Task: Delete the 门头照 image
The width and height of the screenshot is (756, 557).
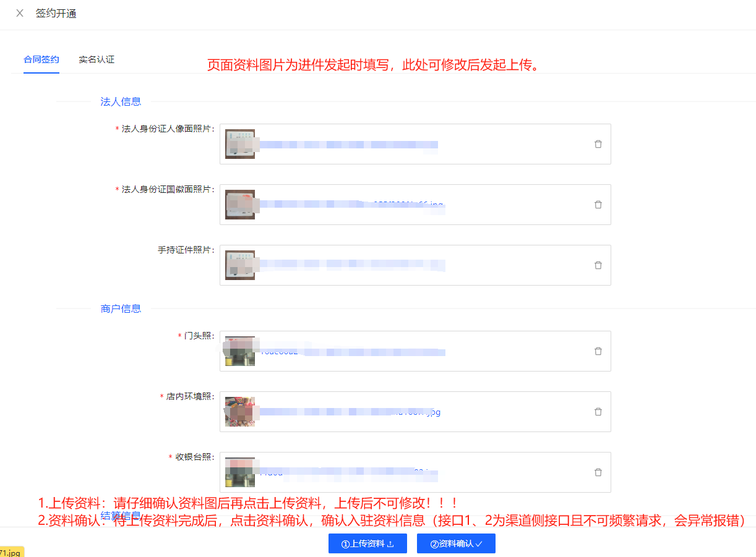Action: click(x=598, y=351)
